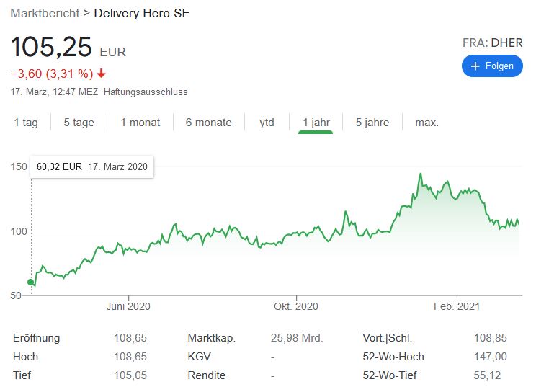536x392 pixels.
Task: Click the EUR currency label beside the price
Action: pos(113,52)
